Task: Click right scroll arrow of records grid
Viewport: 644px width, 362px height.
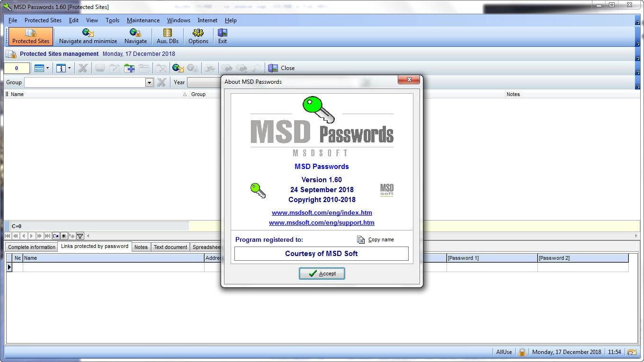Action: pos(636,236)
